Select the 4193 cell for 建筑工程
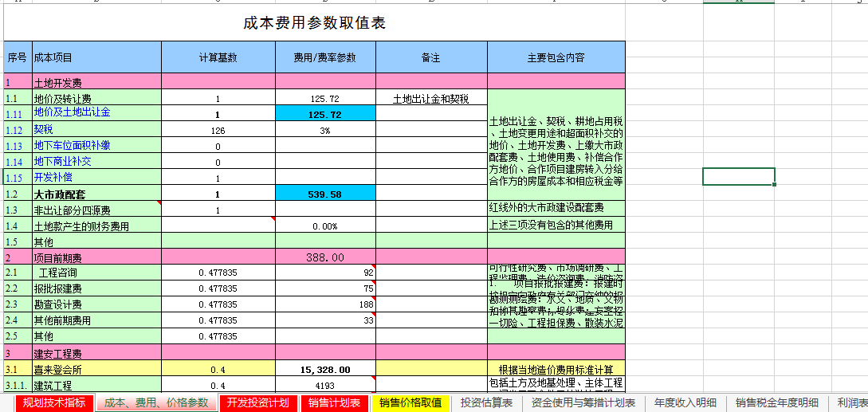The image size is (868, 412). [325, 385]
